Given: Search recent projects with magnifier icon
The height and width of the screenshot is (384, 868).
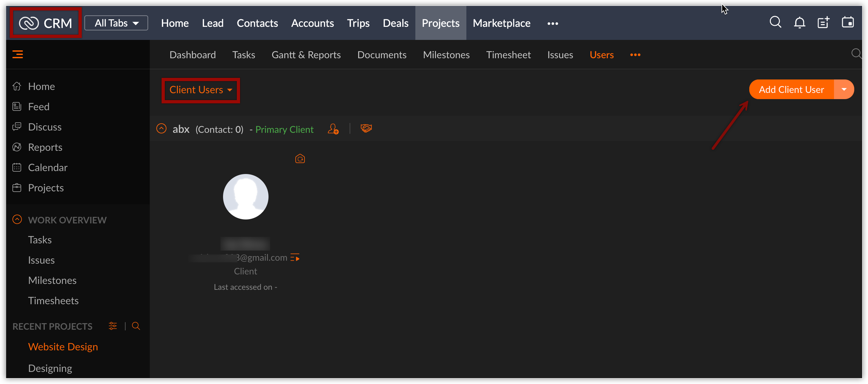Looking at the screenshot, I should tap(136, 326).
